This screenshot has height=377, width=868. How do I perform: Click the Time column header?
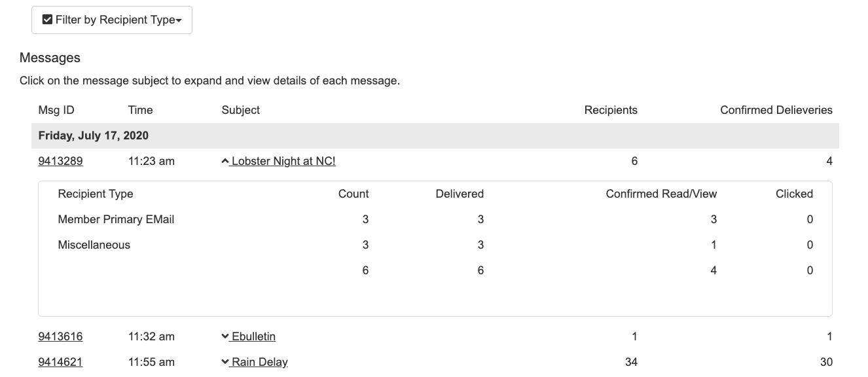pyautogui.click(x=140, y=110)
